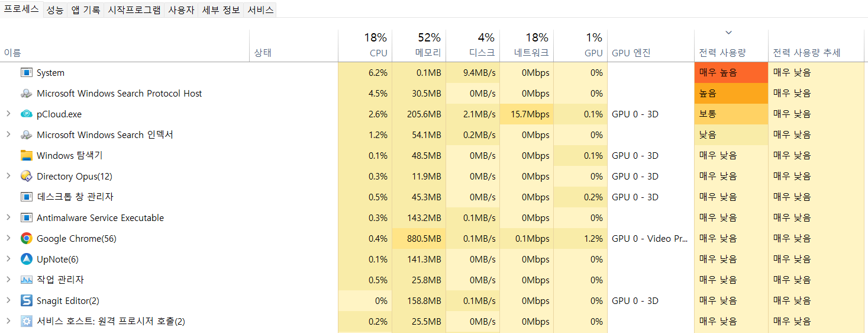Sort processes by CPU column header
The image size is (868, 333).
click(365, 45)
